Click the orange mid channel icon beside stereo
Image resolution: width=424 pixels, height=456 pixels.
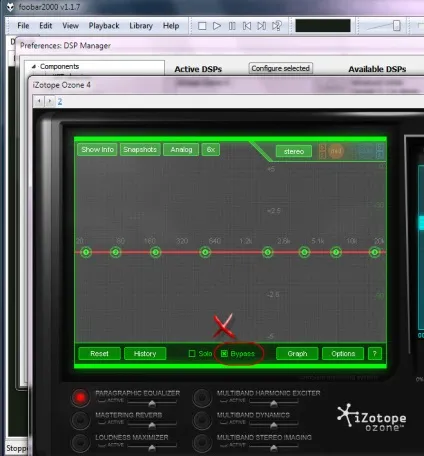coord(336,151)
